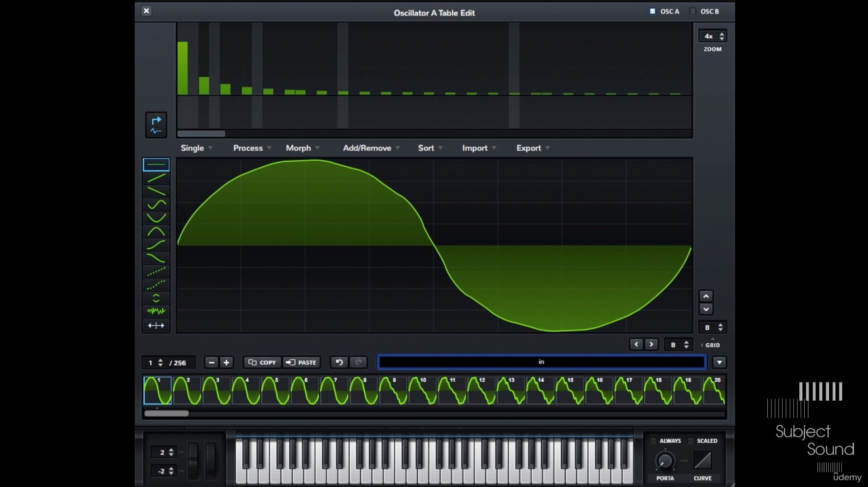
Task: Enable the ALWAYS portamento option
Action: [653, 441]
